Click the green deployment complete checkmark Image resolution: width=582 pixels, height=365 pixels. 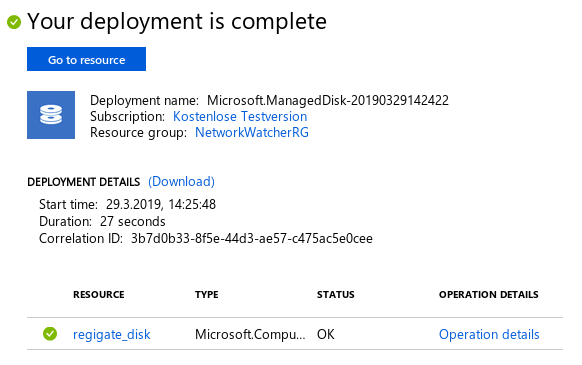pyautogui.click(x=14, y=22)
